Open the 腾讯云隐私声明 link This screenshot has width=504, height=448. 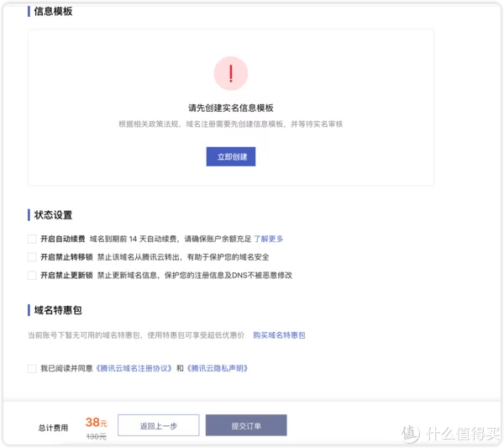(x=218, y=368)
